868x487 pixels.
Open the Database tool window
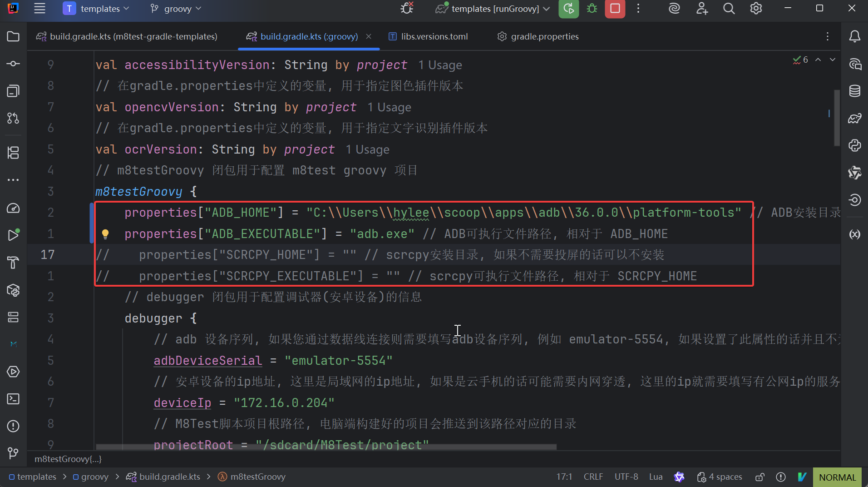(x=854, y=91)
